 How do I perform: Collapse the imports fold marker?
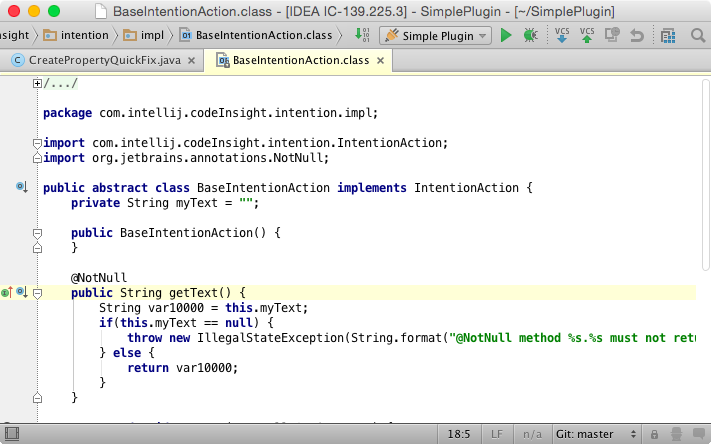[x=37, y=144]
